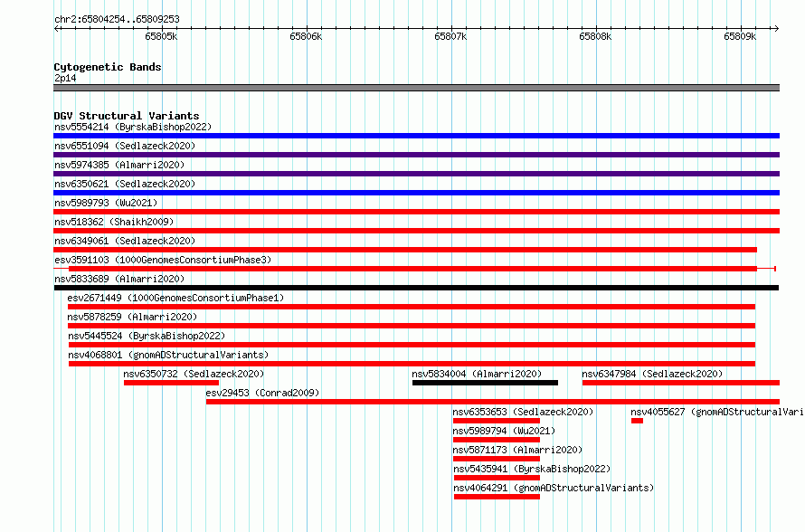805x532 pixels.
Task: Open variant nsv6347984 (Sedlazeck2020) label
Action: [652, 374]
